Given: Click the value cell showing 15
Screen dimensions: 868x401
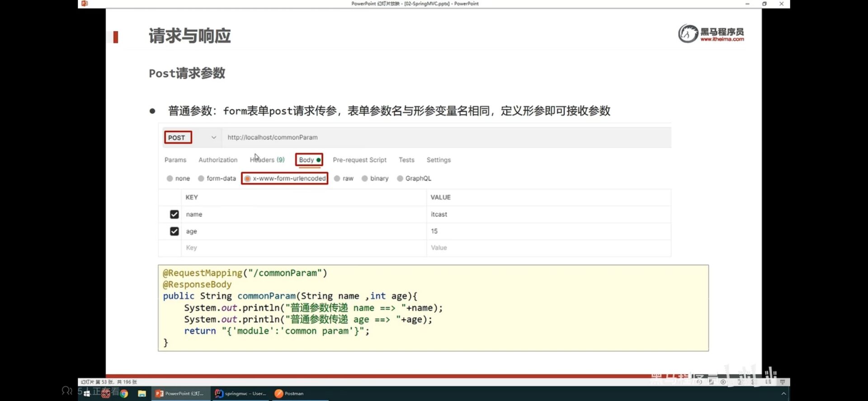Looking at the screenshot, I should pyautogui.click(x=549, y=231).
